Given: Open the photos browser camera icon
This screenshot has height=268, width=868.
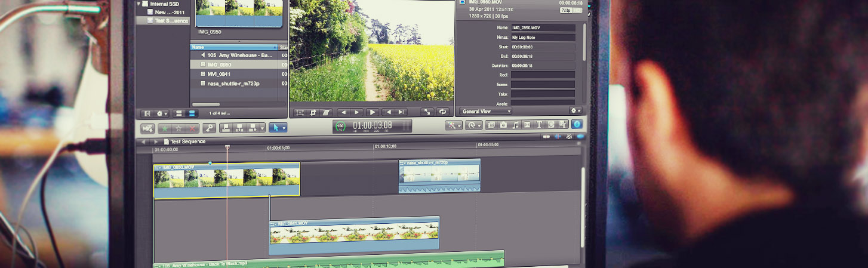Looking at the screenshot, I should point(503,125).
